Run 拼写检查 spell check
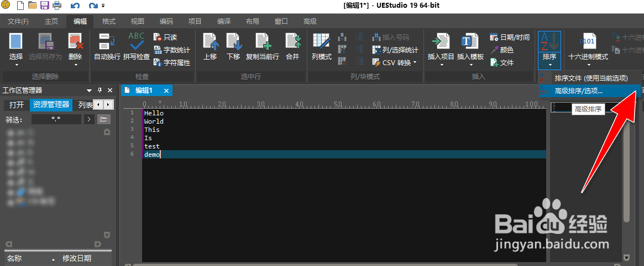 pyautogui.click(x=137, y=46)
